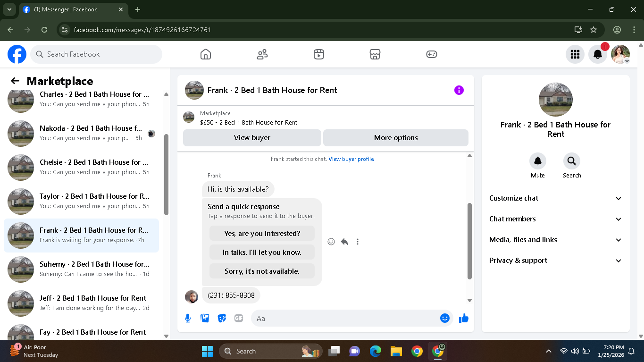Open the Video (Reels) icon
Image resolution: width=644 pixels, height=362 pixels.
[319, 54]
